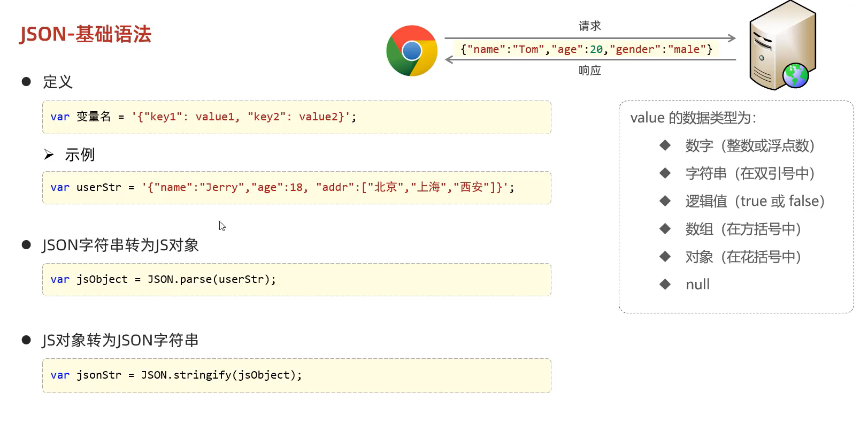
Task: Click the JSON.stringify(jsObject) code line
Action: [176, 375]
